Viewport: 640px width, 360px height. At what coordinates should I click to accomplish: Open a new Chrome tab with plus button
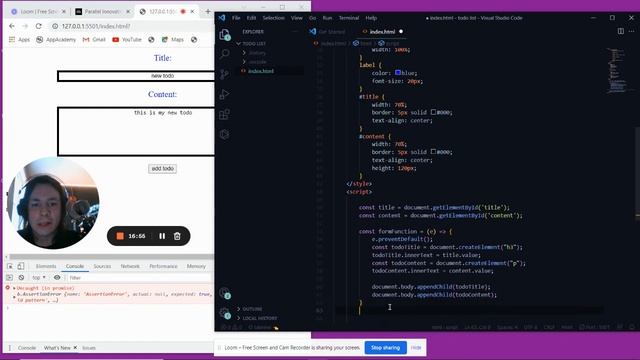(x=208, y=11)
